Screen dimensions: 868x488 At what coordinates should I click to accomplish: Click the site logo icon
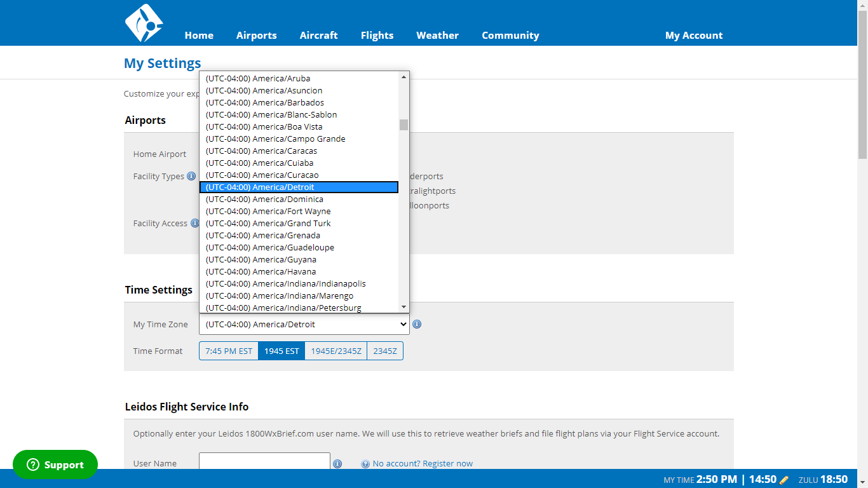(x=144, y=24)
